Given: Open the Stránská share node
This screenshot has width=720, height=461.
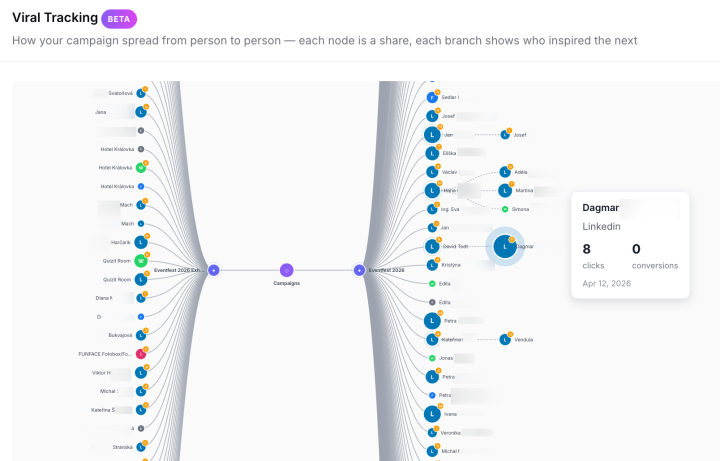Looking at the screenshot, I should point(141,447).
